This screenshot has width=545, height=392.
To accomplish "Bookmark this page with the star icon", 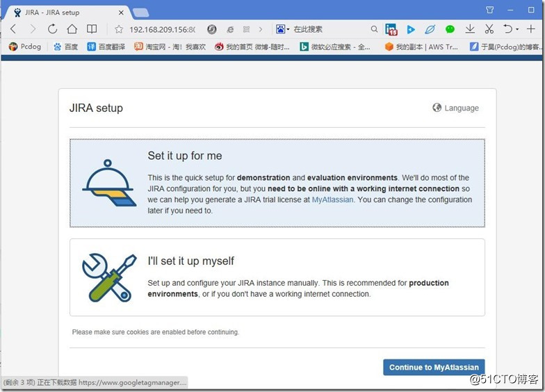I will [x=119, y=29].
